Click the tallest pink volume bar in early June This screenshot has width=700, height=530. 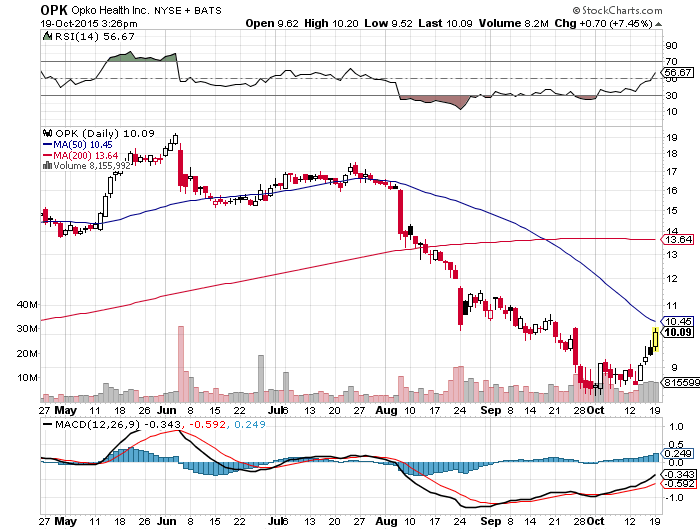click(x=181, y=364)
